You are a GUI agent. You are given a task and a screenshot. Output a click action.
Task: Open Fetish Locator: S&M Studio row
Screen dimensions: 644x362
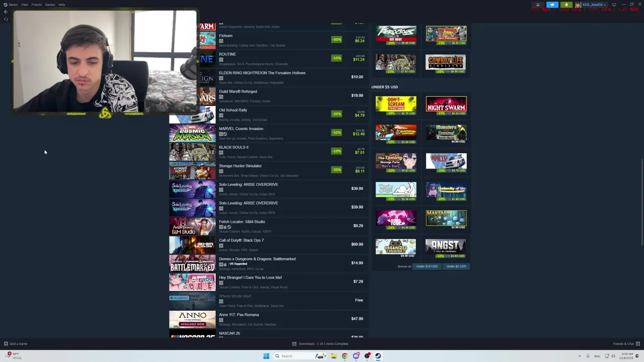click(268, 226)
